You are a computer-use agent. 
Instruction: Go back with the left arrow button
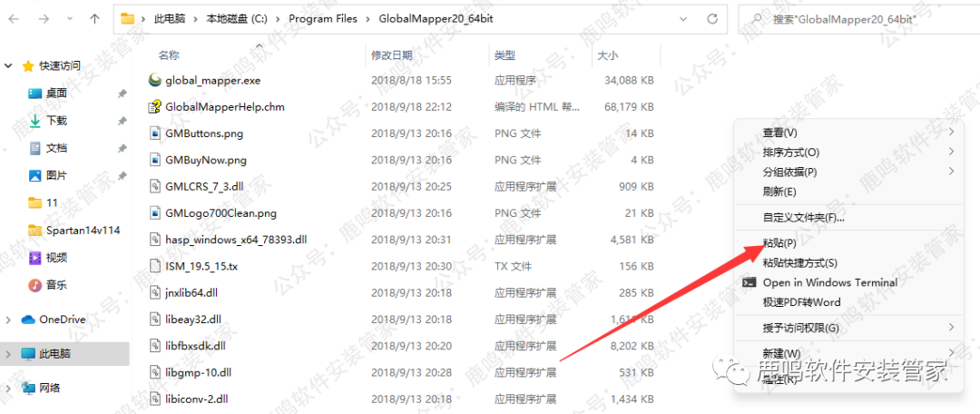[x=14, y=19]
